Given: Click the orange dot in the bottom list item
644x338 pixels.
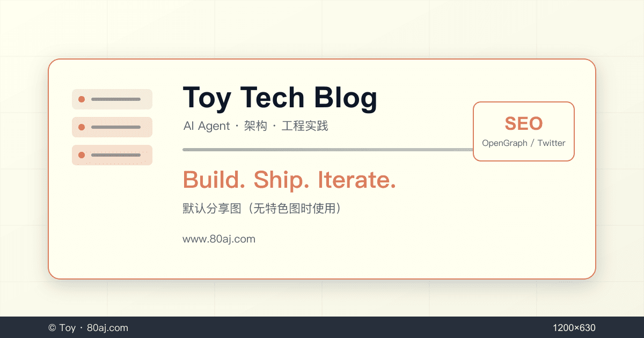Looking at the screenshot, I should click(x=82, y=155).
